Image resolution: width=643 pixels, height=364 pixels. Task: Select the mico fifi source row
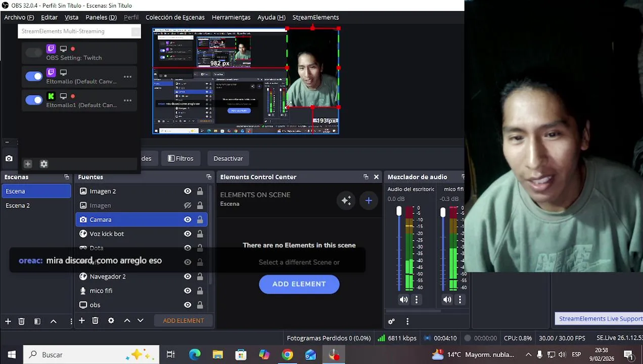click(142, 291)
